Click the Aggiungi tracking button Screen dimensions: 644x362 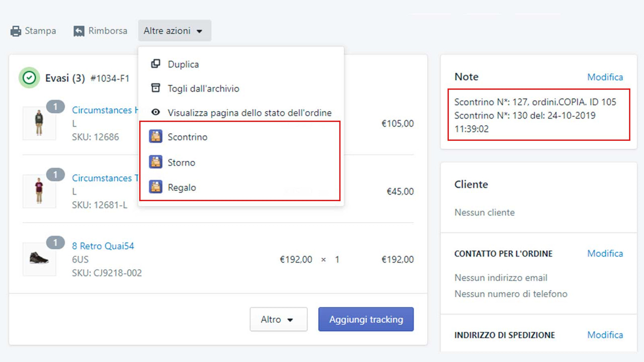[x=366, y=319]
